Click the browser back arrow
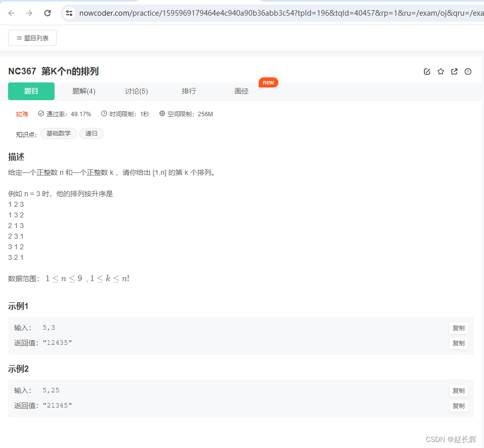This screenshot has height=448, width=484. (11, 13)
